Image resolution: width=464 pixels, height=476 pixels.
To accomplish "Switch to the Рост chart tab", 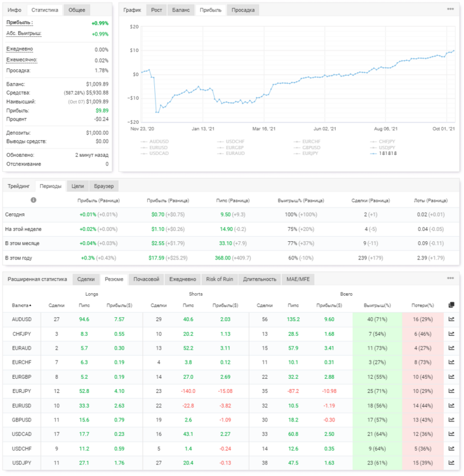I will (x=156, y=10).
